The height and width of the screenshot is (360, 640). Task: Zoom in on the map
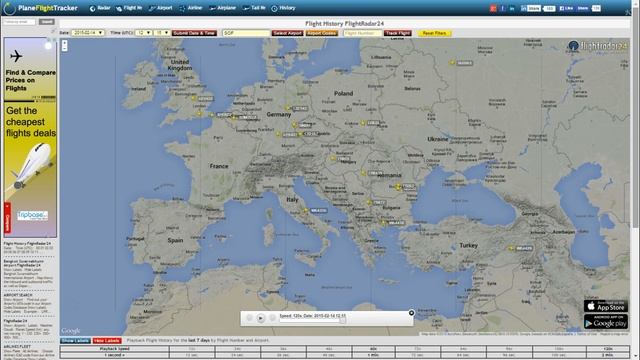[64, 43]
